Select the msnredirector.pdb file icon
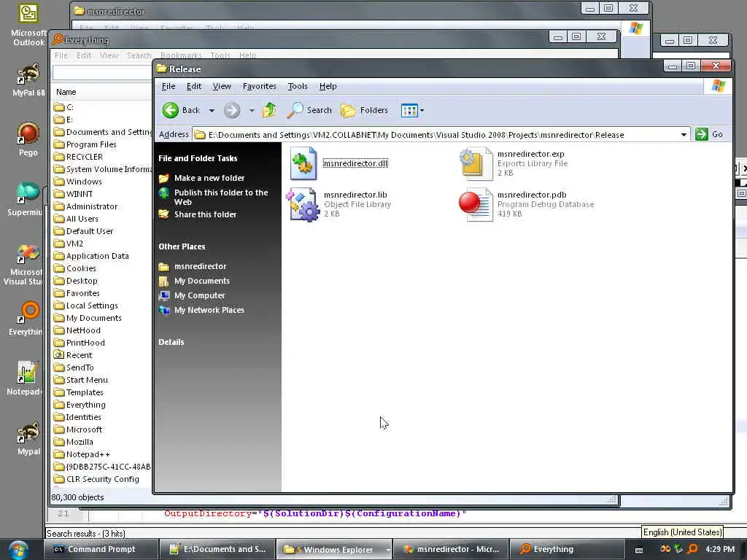747x560 pixels. pyautogui.click(x=476, y=204)
